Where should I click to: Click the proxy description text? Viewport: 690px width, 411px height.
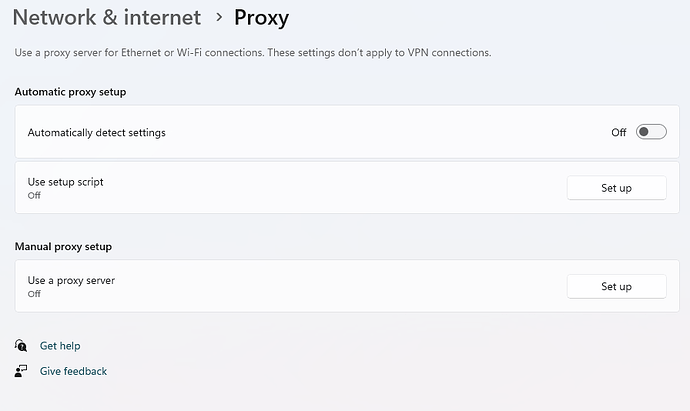point(253,53)
